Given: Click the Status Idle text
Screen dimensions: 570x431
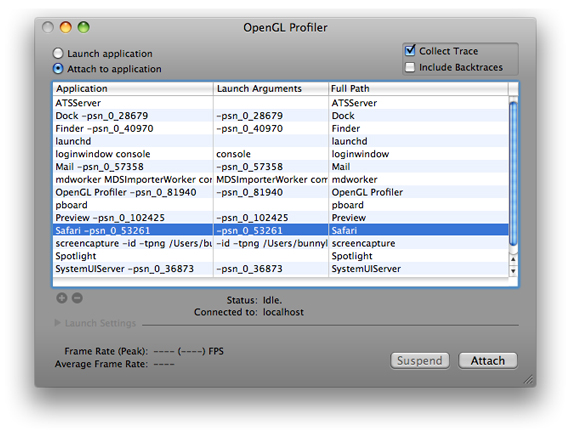Looking at the screenshot, I should 254,300.
